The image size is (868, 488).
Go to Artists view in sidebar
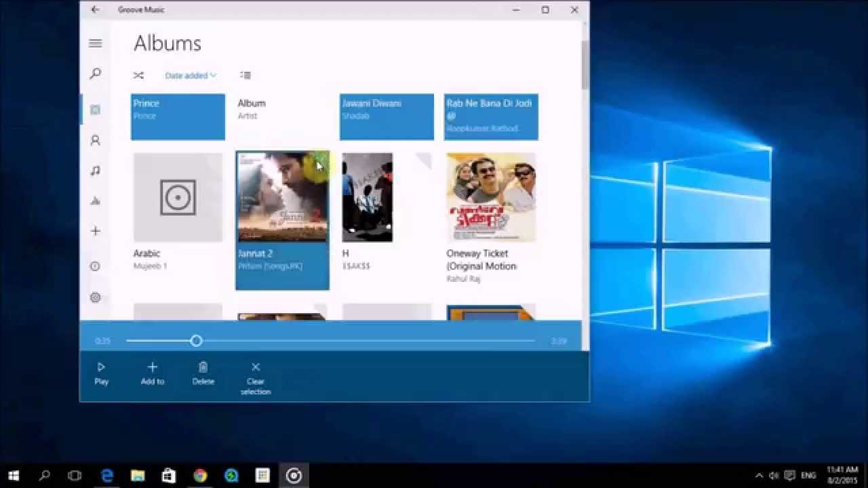[x=95, y=140]
